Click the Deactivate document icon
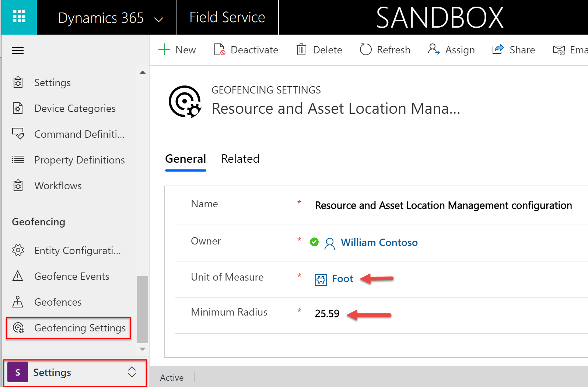The height and width of the screenshot is (387, 588). click(220, 50)
